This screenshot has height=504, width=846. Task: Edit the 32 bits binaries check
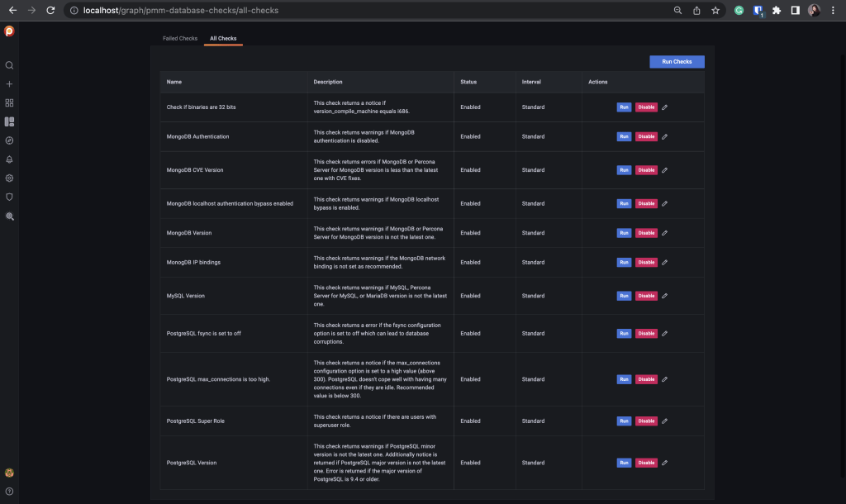pos(665,107)
